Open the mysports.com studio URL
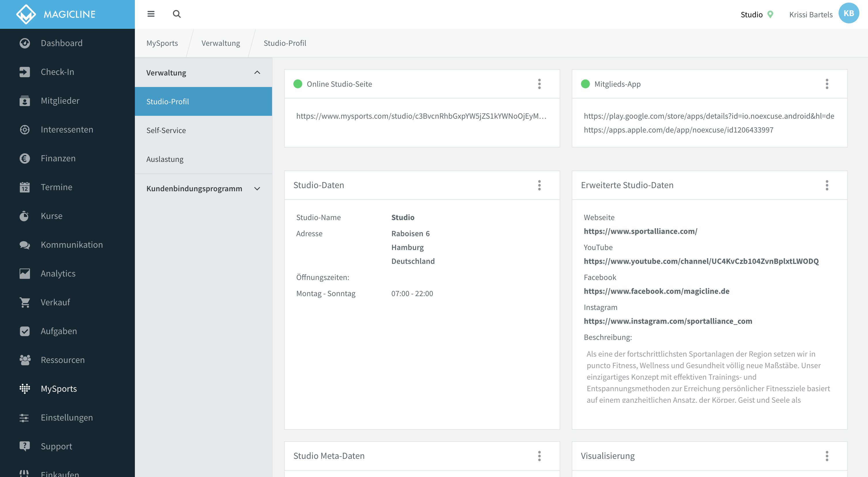 [421, 116]
